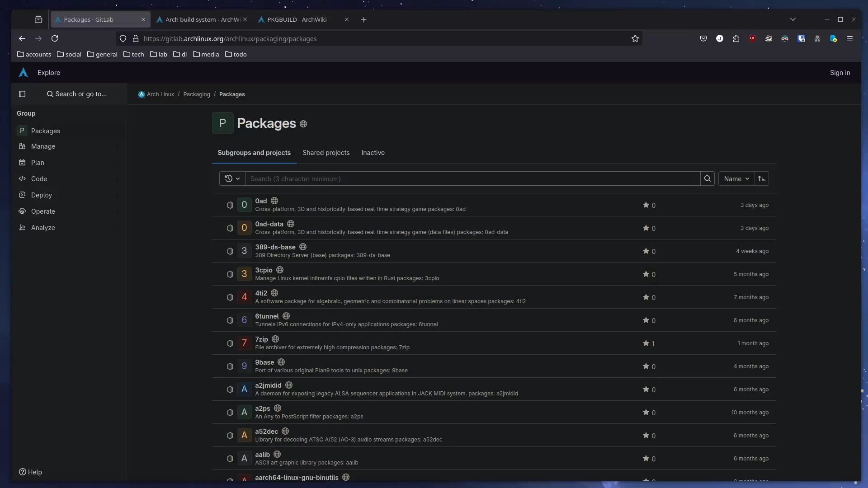Select the Subgroups and projects tab
Screen dimensions: 868x488
pos(254,153)
